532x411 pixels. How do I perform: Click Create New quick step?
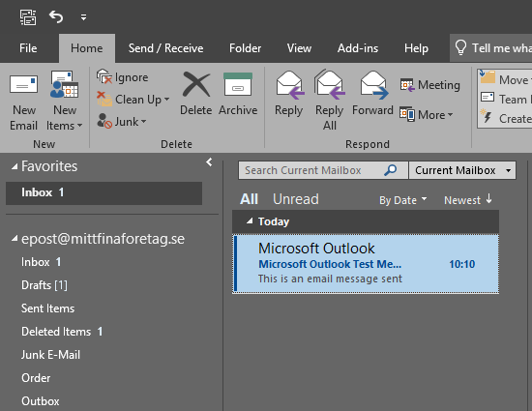click(x=506, y=118)
